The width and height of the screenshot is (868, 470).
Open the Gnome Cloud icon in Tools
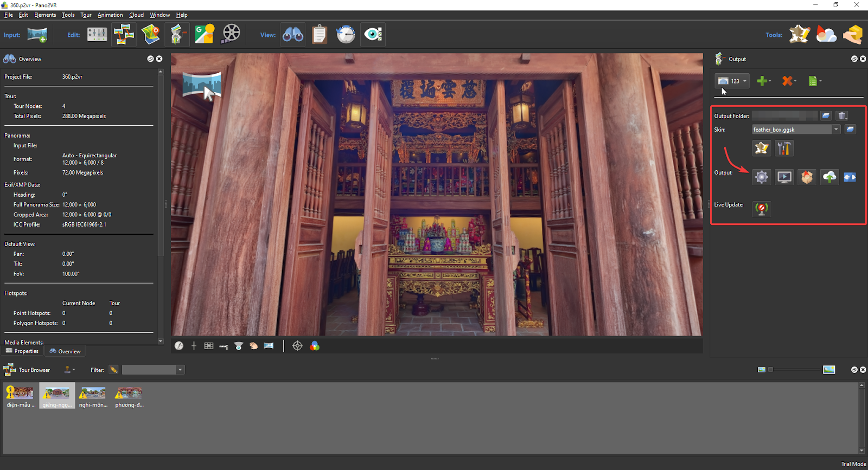pyautogui.click(x=826, y=35)
